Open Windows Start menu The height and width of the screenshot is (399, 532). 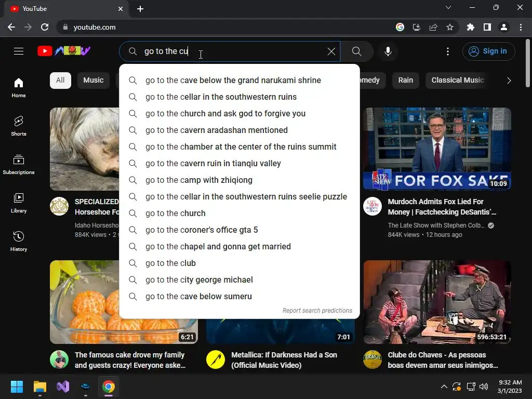click(17, 387)
